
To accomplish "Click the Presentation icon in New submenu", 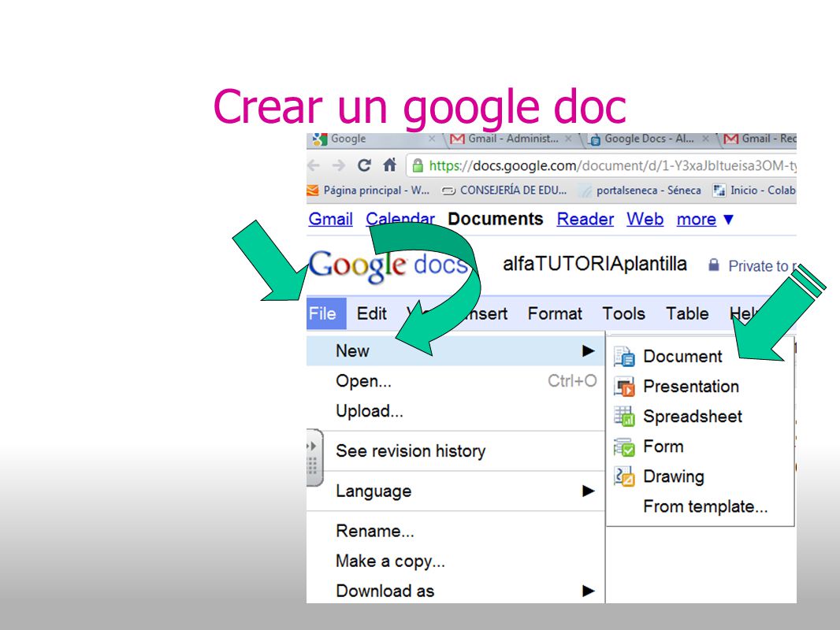I will [624, 387].
